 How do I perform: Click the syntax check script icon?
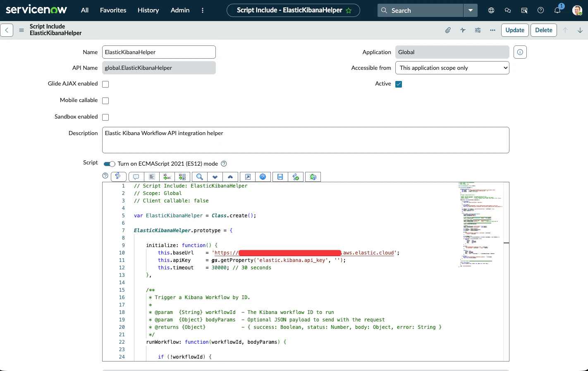point(296,177)
